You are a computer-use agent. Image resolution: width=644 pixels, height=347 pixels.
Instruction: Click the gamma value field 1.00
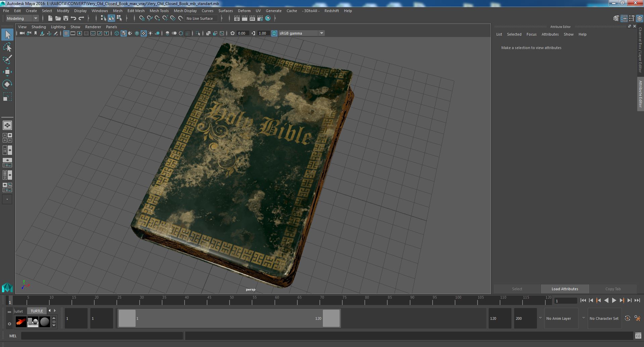pos(263,33)
